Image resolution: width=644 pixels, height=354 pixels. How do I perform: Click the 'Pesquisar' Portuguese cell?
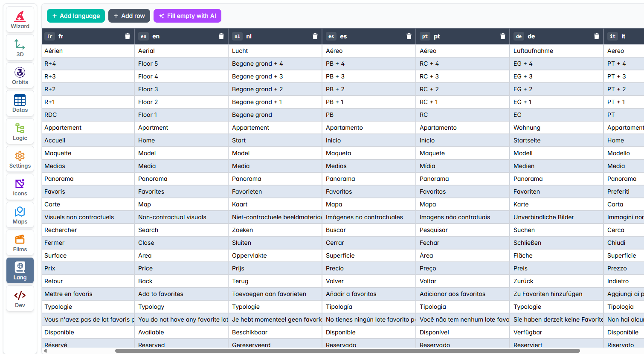(463, 230)
